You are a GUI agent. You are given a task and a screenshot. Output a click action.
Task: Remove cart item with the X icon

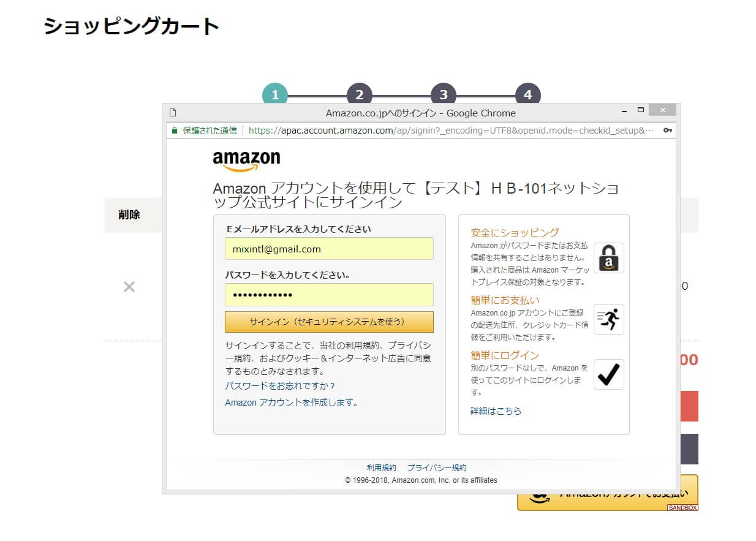129,287
